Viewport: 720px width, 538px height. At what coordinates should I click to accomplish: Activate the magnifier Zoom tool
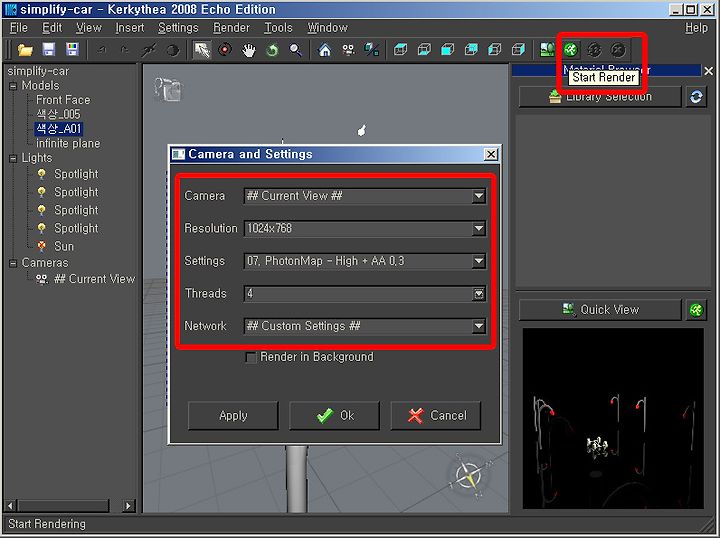(295, 50)
